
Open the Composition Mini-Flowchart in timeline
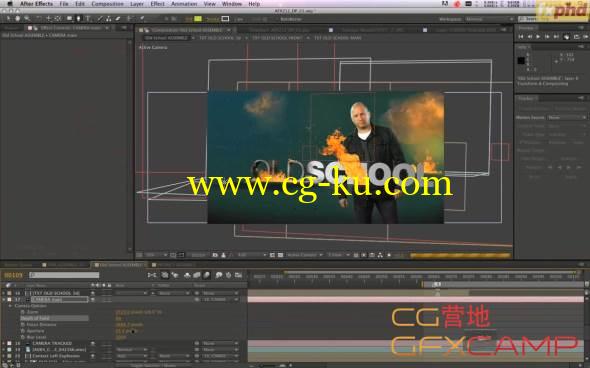click(152, 275)
